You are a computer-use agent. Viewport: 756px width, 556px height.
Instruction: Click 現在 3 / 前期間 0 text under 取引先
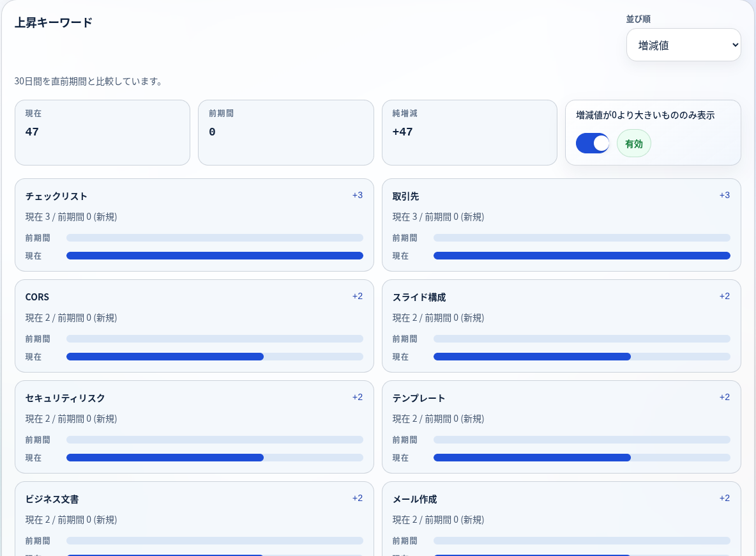click(438, 217)
